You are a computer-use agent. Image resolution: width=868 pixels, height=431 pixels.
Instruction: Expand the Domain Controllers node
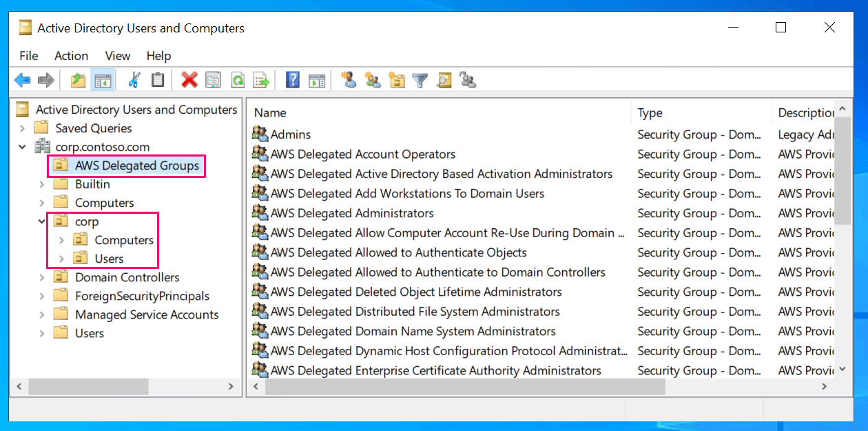pos(43,277)
